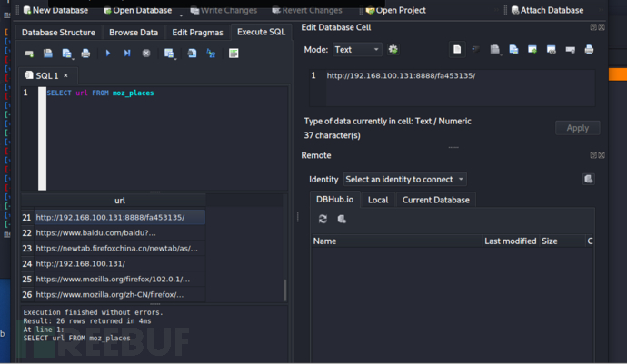
Task: Select the baidu.com url row 22
Action: 109,233
